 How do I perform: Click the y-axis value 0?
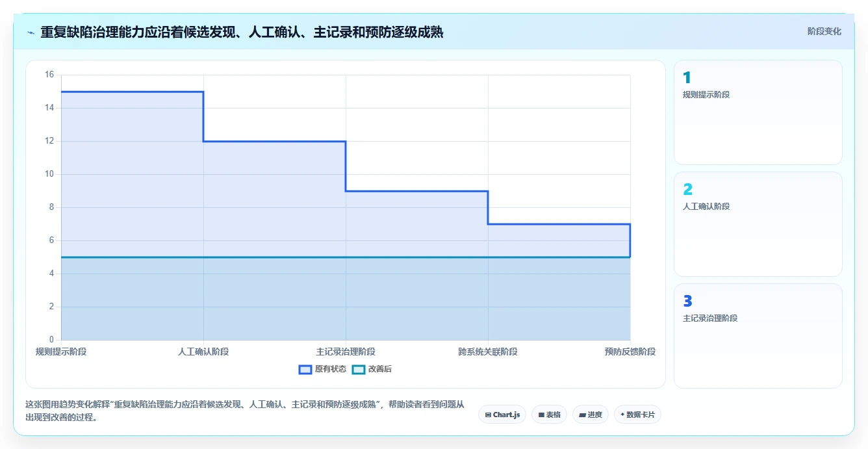pos(51,340)
